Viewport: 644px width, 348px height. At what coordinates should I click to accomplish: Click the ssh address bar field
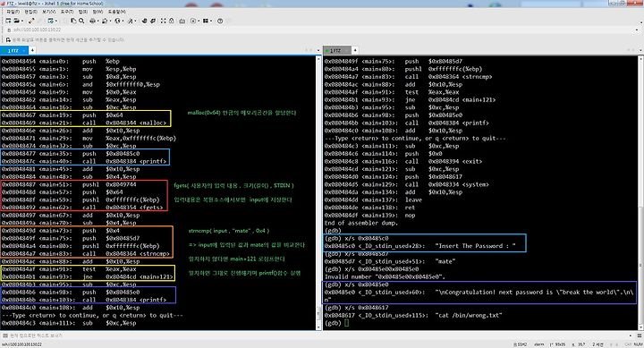[320, 30]
